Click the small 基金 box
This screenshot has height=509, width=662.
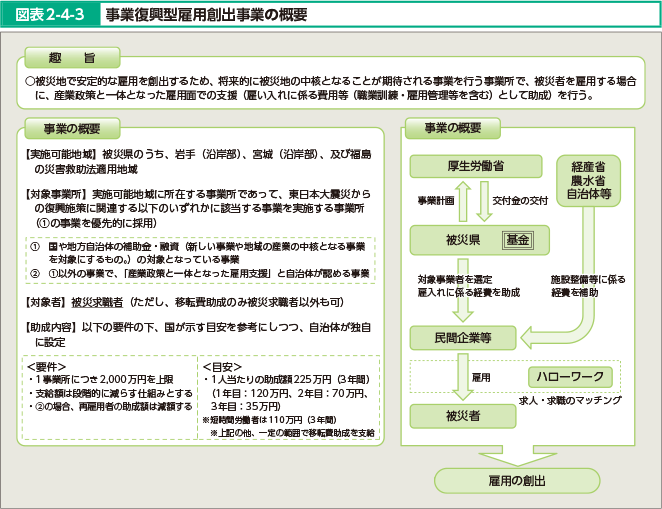[517, 240]
